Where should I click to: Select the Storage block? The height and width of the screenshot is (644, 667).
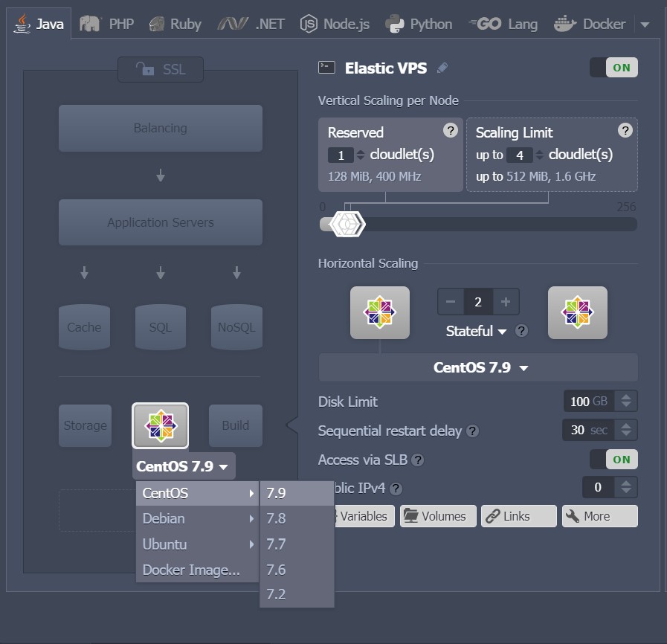click(85, 425)
